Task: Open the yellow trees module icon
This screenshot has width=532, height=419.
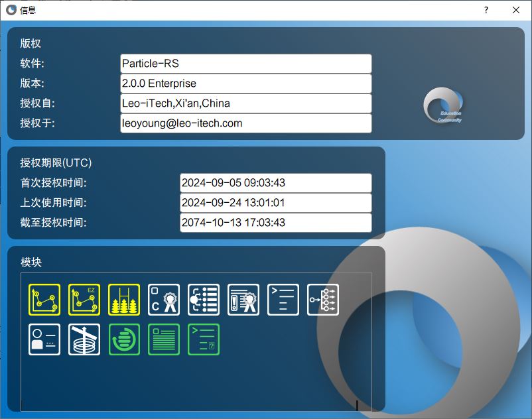Action: (x=124, y=300)
